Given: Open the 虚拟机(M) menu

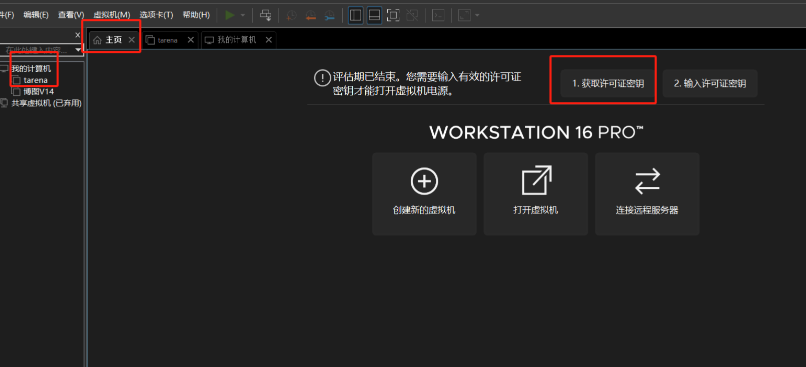Looking at the screenshot, I should pos(112,15).
